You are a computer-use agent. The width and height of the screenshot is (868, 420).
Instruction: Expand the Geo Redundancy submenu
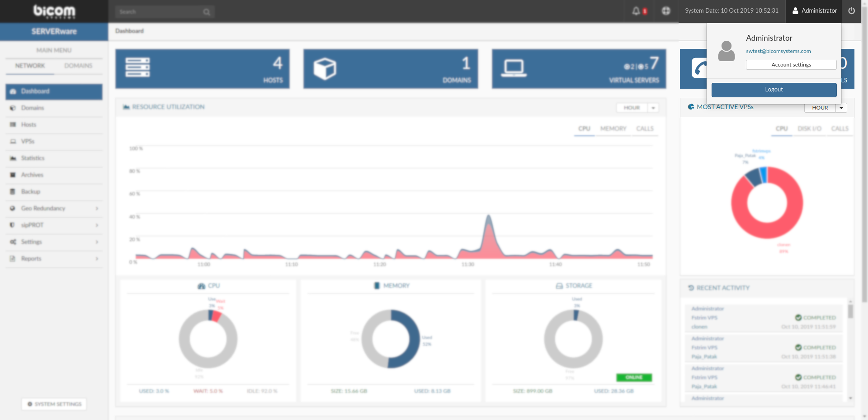click(x=96, y=209)
